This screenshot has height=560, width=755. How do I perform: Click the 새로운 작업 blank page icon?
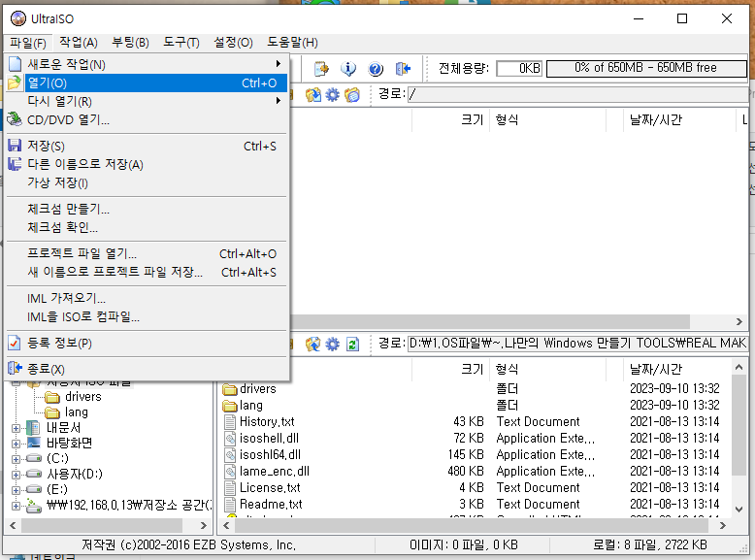click(15, 64)
